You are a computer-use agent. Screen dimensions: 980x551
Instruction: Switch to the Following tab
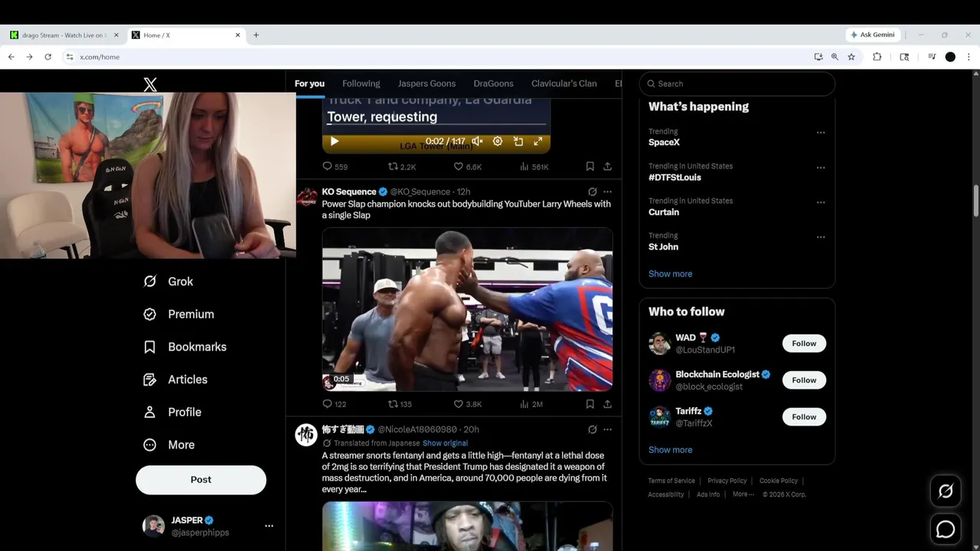click(x=361, y=83)
